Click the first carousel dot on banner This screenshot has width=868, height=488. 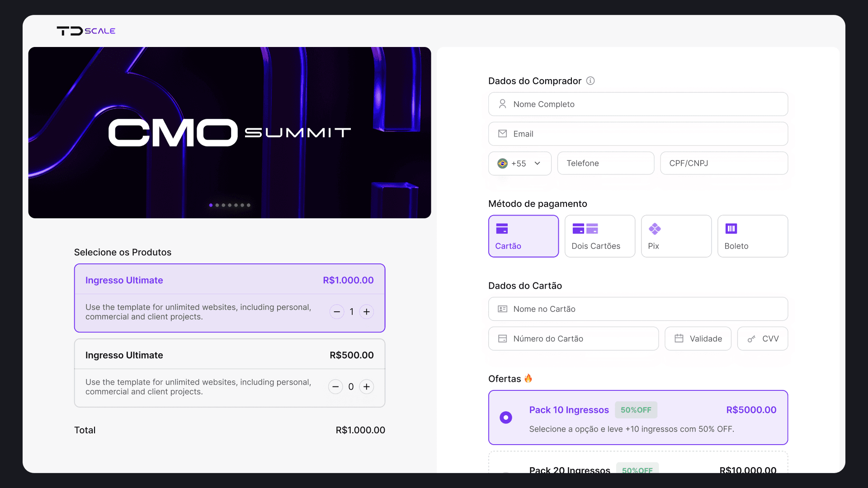pyautogui.click(x=211, y=206)
